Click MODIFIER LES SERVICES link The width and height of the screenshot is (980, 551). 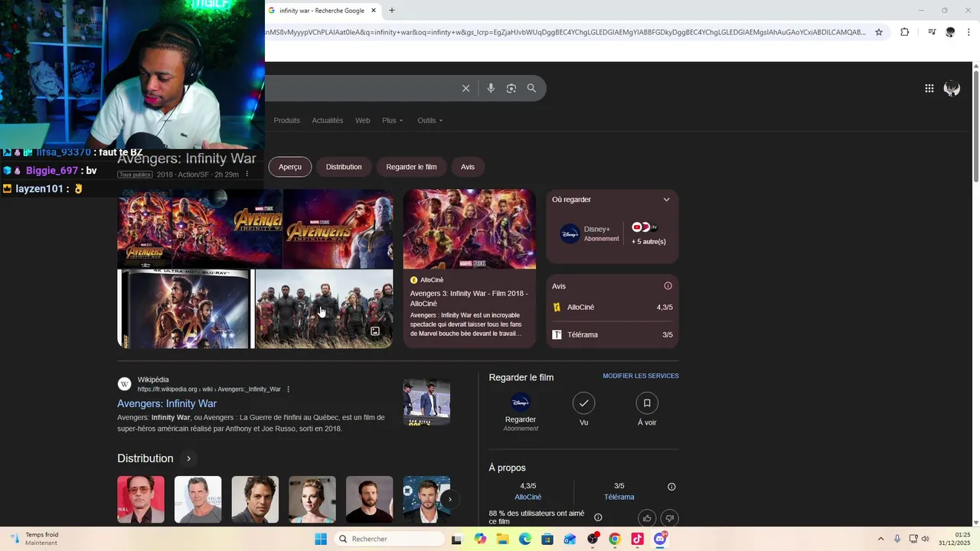(x=641, y=376)
